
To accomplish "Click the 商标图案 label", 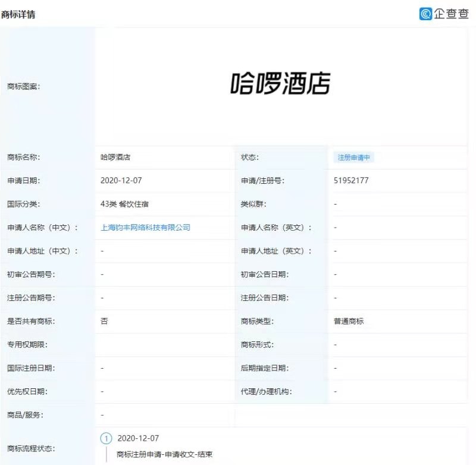I will coord(24,86).
